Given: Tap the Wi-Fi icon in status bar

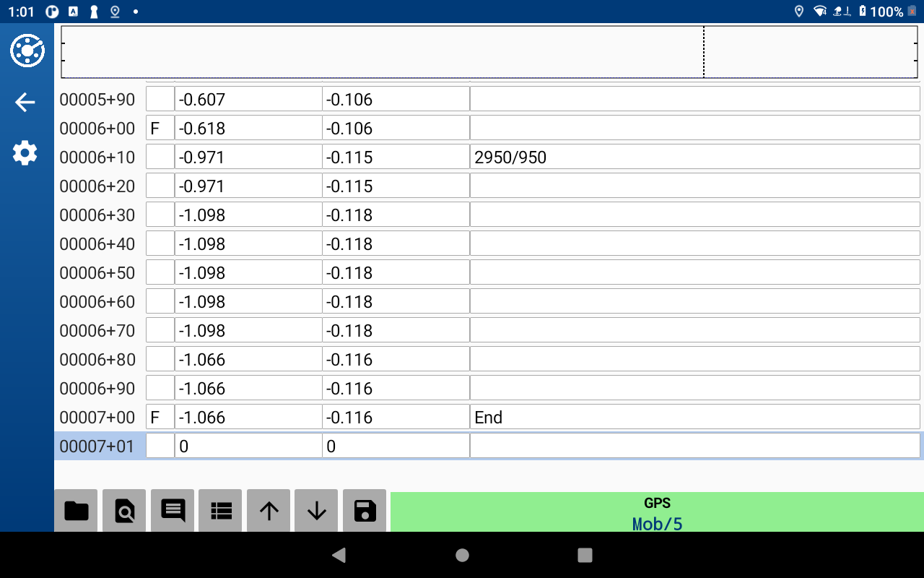Looking at the screenshot, I should click(820, 12).
